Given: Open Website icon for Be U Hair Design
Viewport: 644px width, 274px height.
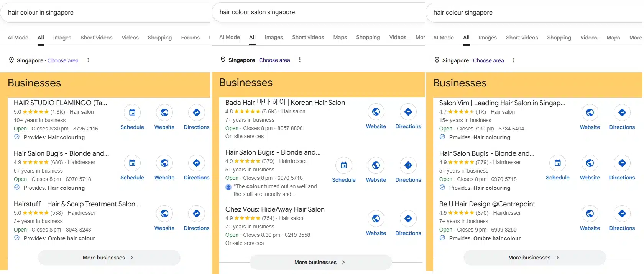Looking at the screenshot, I should pos(590,214).
